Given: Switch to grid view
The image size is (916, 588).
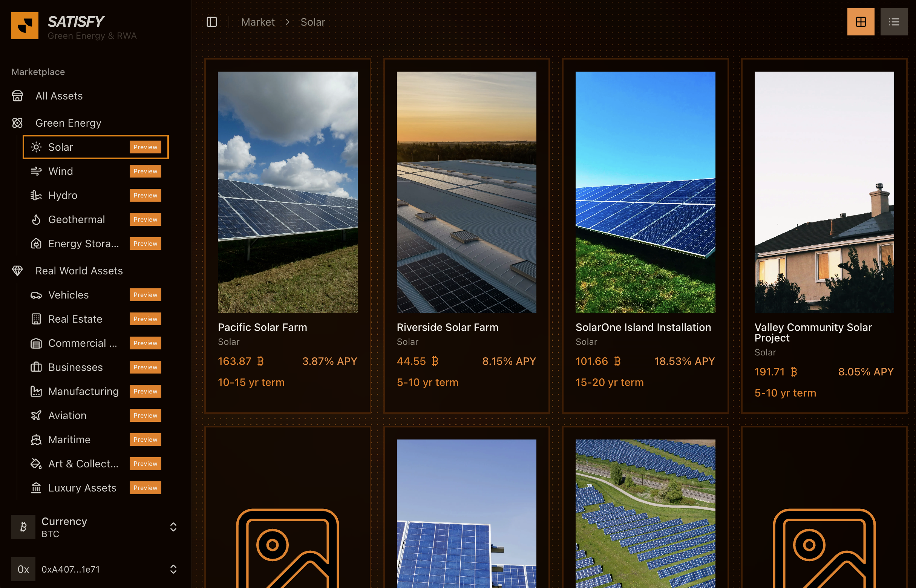Looking at the screenshot, I should (x=860, y=22).
